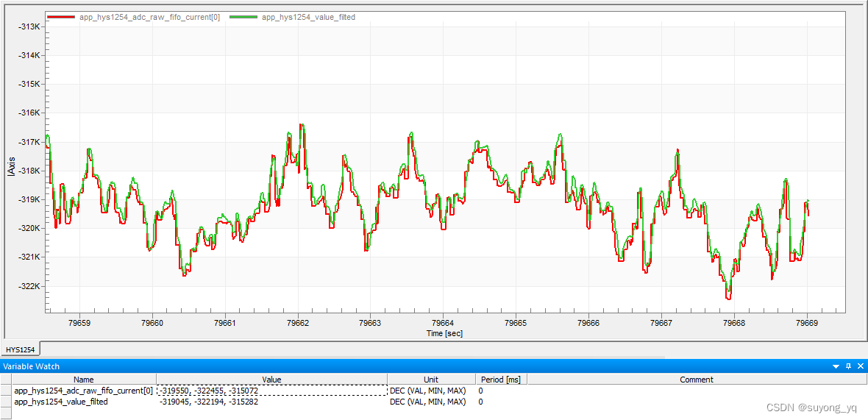This screenshot has height=420, width=868.
Task: Click the 79669 time axis tick label
Action: pyautogui.click(x=807, y=323)
